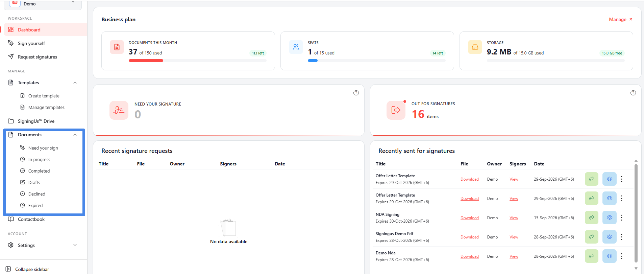
Task: Download the Demo Nda file
Action: coord(470,256)
